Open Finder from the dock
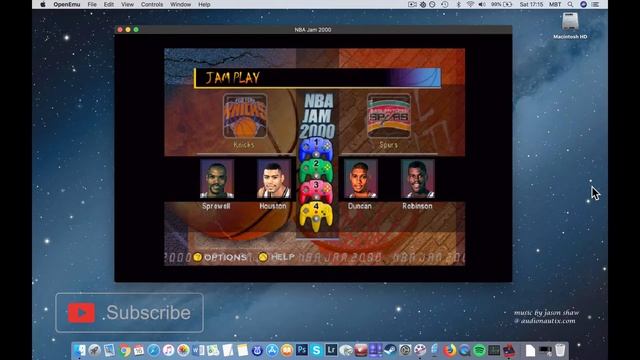This screenshot has height=360, width=640. pyautogui.click(x=80, y=350)
